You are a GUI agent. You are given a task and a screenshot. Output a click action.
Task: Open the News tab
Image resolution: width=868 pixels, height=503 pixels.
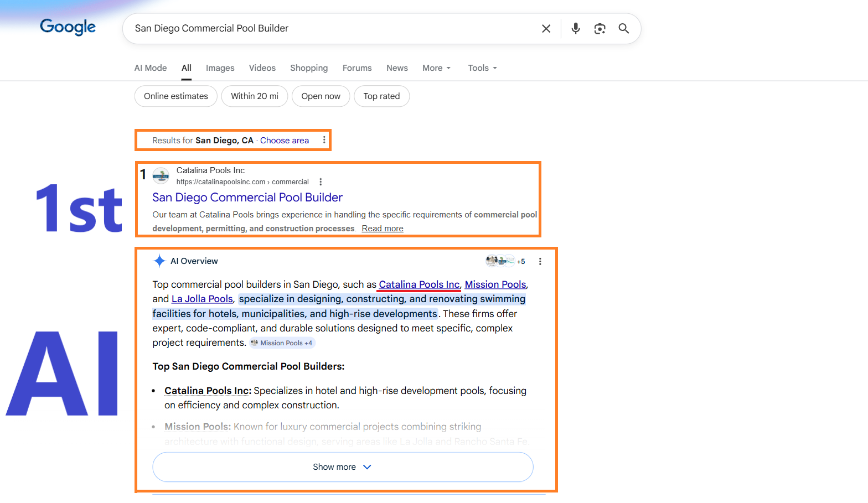tap(397, 68)
